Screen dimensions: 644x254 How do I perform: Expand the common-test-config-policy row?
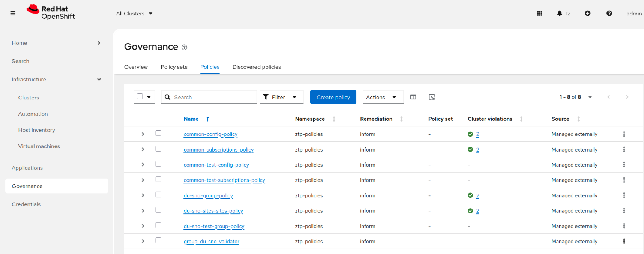143,165
